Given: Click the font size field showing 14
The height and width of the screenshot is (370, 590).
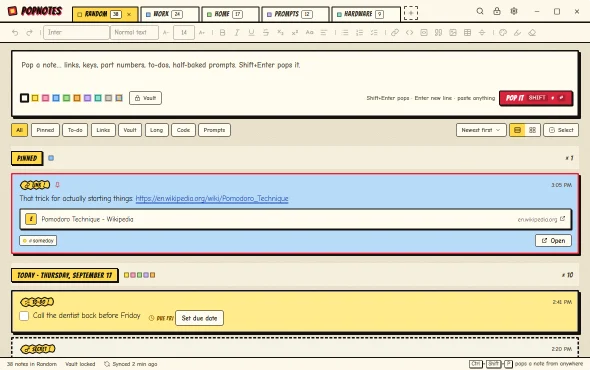Looking at the screenshot, I should tap(184, 32).
